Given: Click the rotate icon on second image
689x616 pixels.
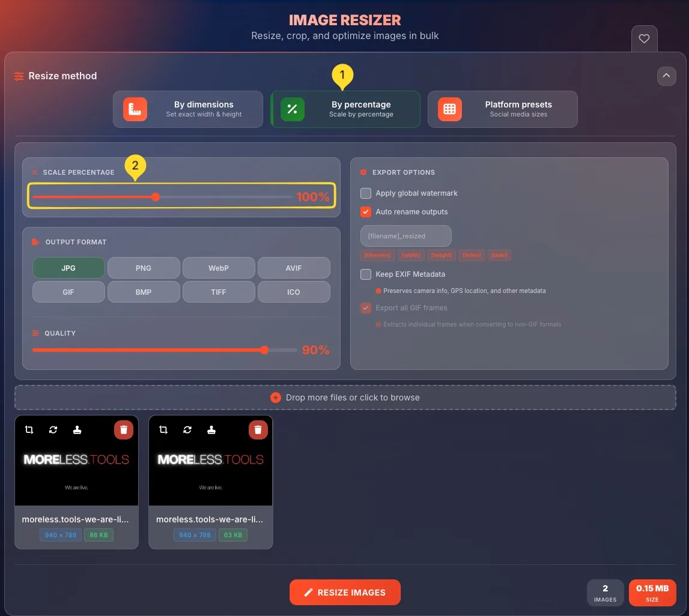Looking at the screenshot, I should pyautogui.click(x=187, y=430).
